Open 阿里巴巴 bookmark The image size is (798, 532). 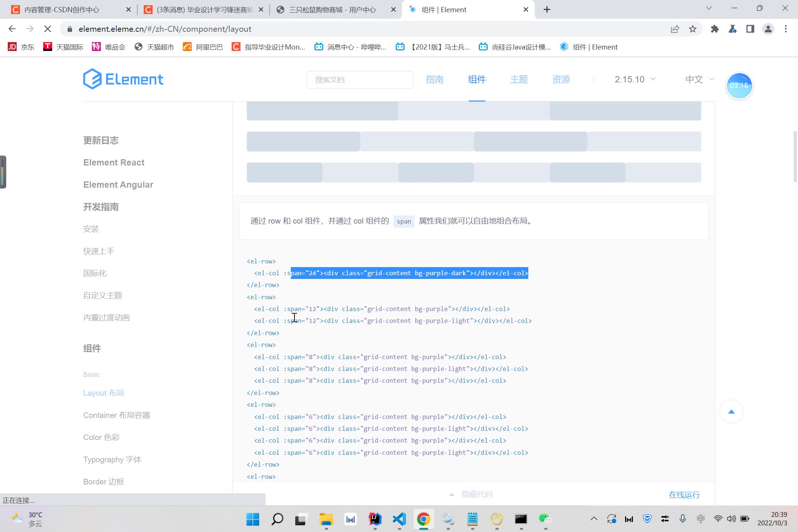[x=203, y=47]
